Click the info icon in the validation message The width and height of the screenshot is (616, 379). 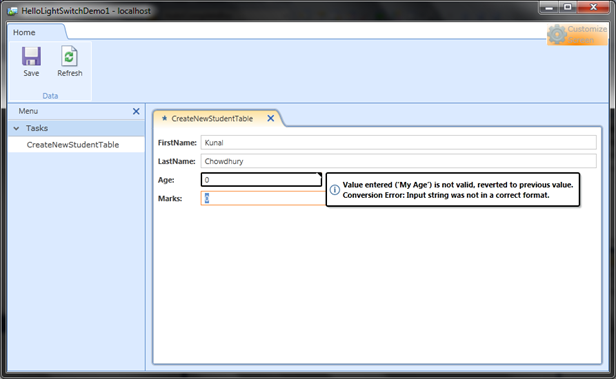point(334,190)
